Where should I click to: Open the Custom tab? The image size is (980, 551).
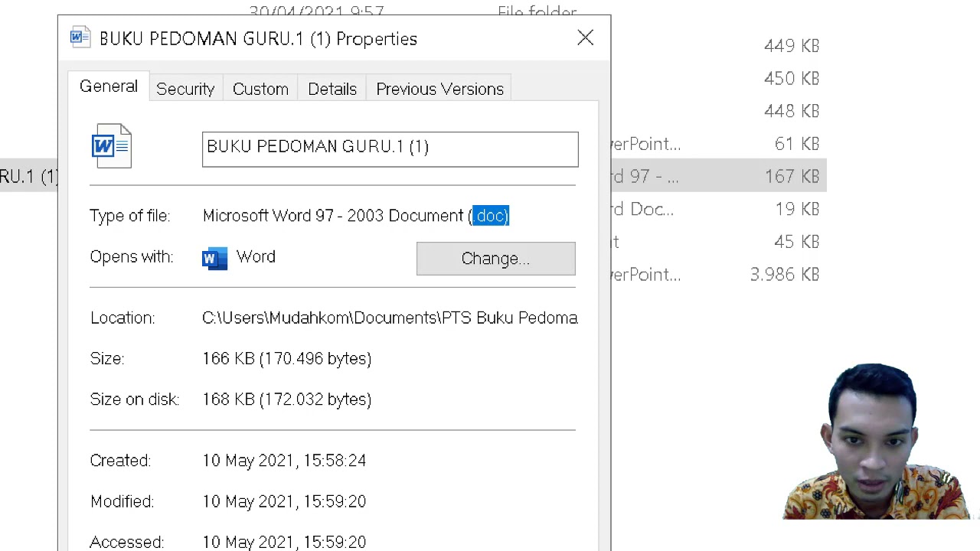(260, 89)
